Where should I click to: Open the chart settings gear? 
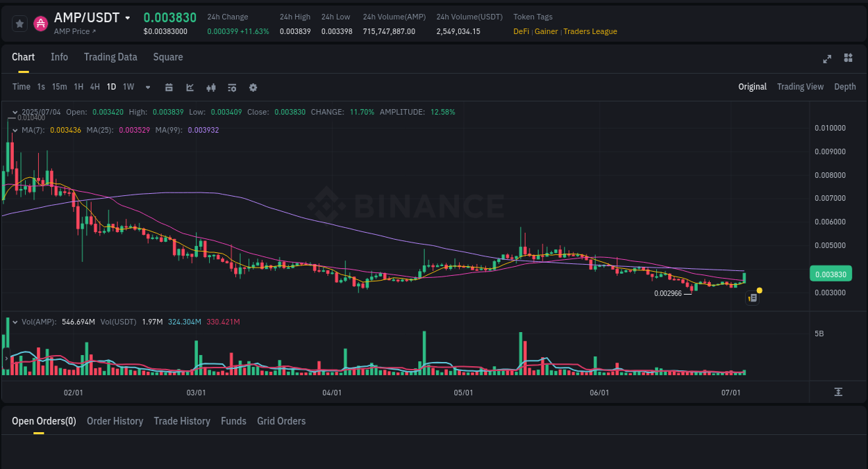coord(253,87)
